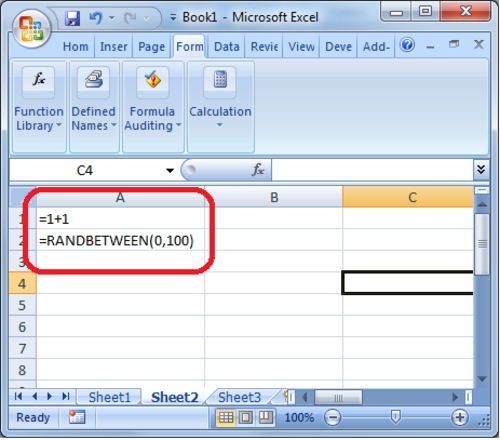Click the Insert Function fx button
Screen dimensions: 500x440
(x=258, y=170)
